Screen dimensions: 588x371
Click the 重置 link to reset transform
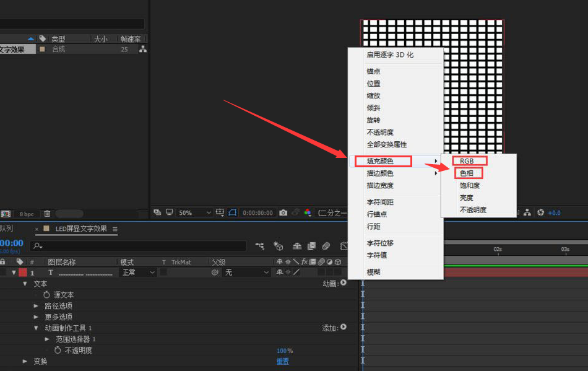(282, 360)
